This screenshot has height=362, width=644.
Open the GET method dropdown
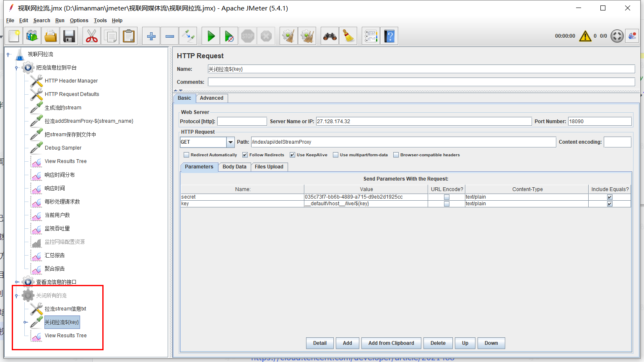coord(230,142)
